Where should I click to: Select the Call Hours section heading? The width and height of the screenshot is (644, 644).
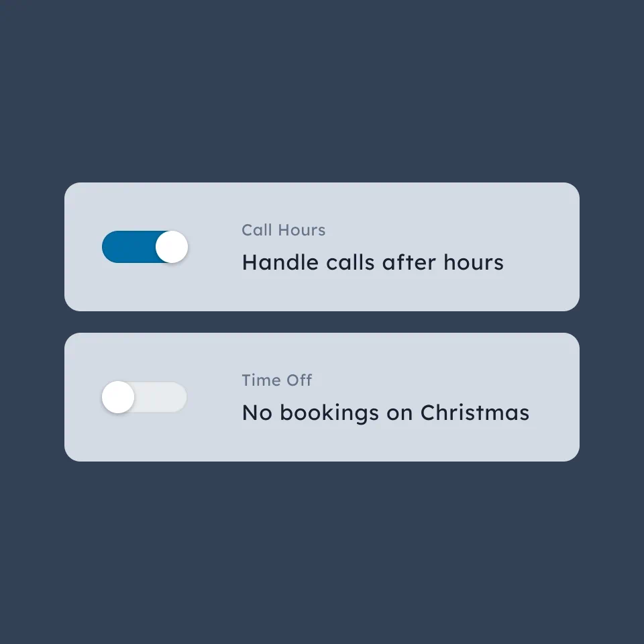click(283, 230)
